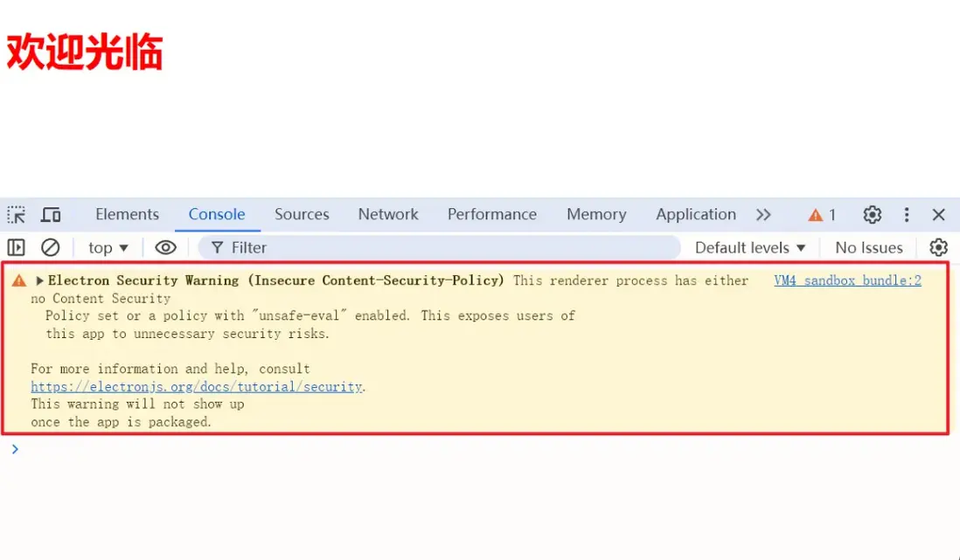This screenshot has height=560, width=960.
Task: Click the No Issues button
Action: [868, 248]
